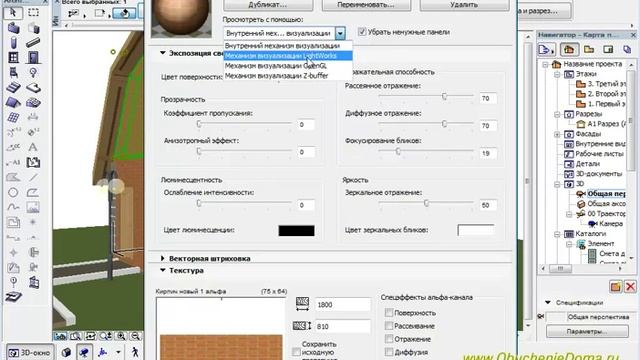This screenshot has height=360, width=640.
Task: Click the zoom out magnifier icon
Action: pos(136,336)
